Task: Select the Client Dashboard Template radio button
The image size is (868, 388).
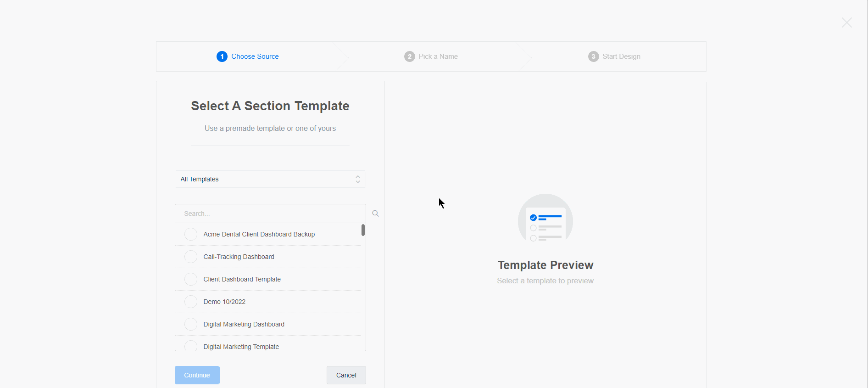Action: (190, 279)
